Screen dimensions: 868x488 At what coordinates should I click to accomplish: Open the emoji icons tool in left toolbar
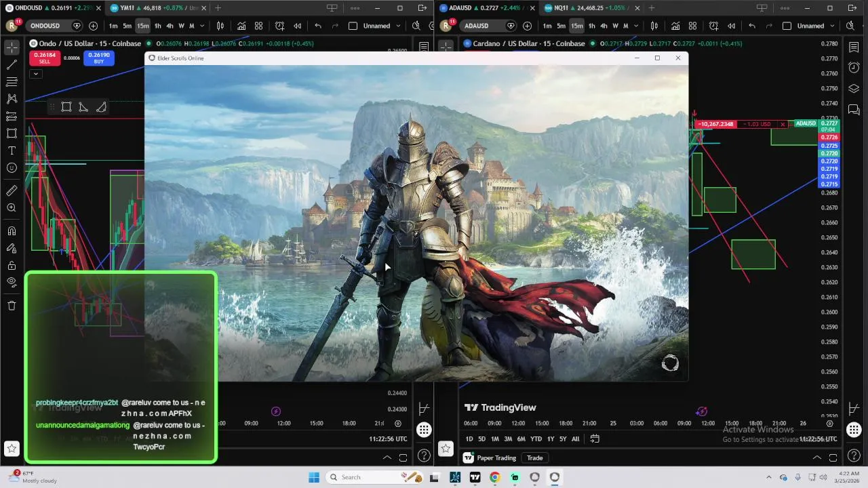pyautogui.click(x=12, y=167)
